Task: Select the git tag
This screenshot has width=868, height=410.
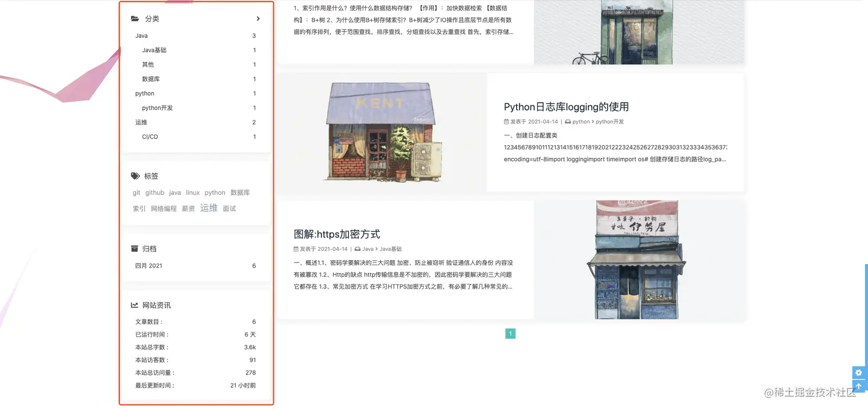Action: click(x=137, y=193)
